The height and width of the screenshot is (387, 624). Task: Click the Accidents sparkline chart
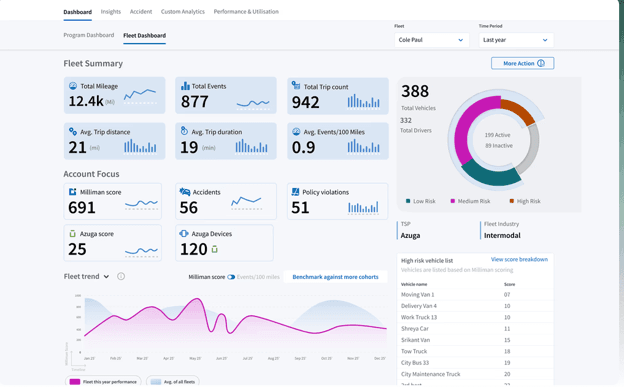pyautogui.click(x=246, y=202)
